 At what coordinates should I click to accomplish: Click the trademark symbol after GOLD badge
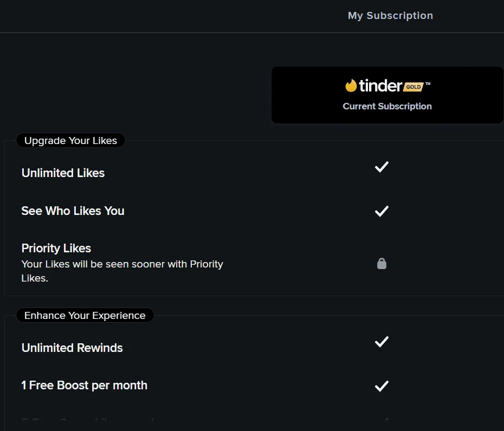point(428,84)
